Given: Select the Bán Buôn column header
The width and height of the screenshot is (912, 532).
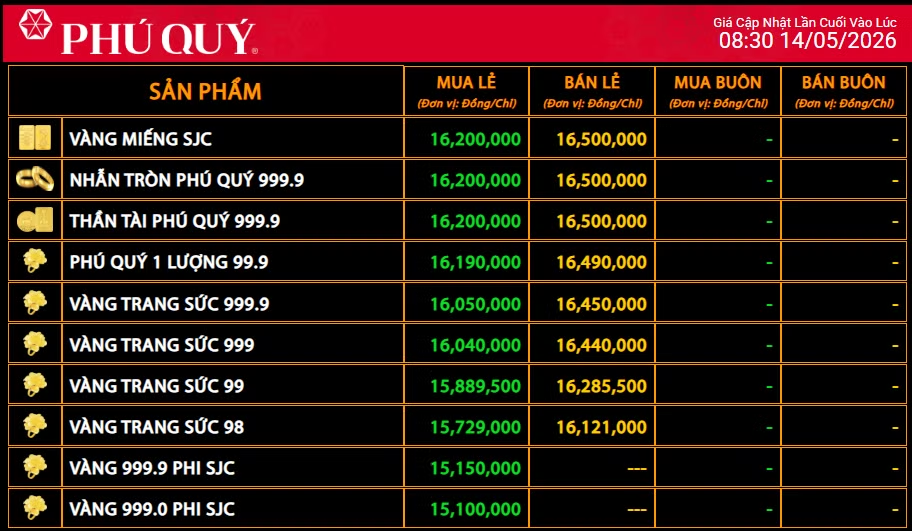Looking at the screenshot, I should pyautogui.click(x=844, y=91).
